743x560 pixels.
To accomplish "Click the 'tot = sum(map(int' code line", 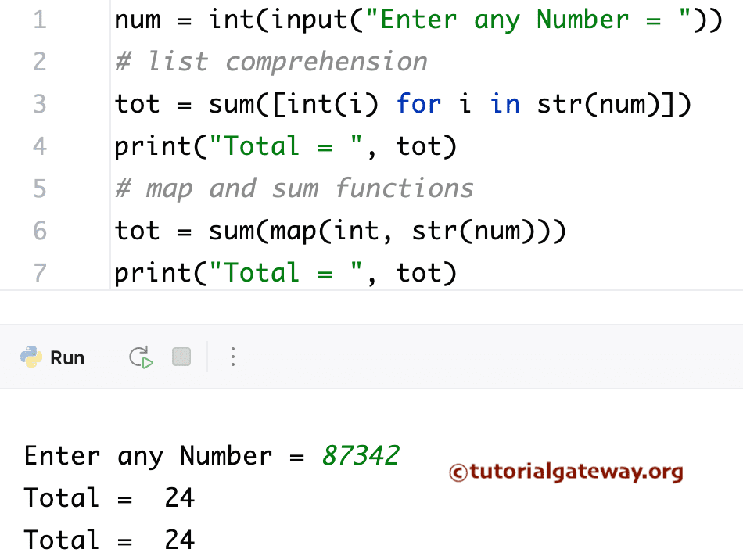I will click(340, 232).
